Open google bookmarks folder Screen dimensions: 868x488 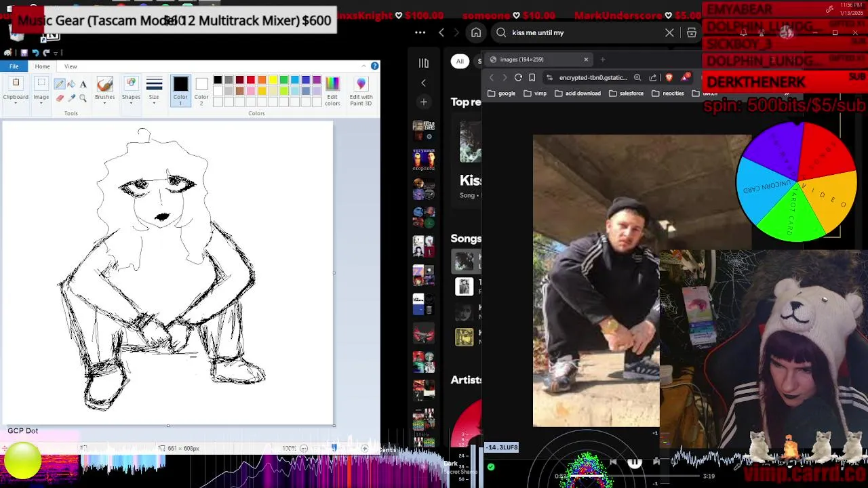[502, 94]
